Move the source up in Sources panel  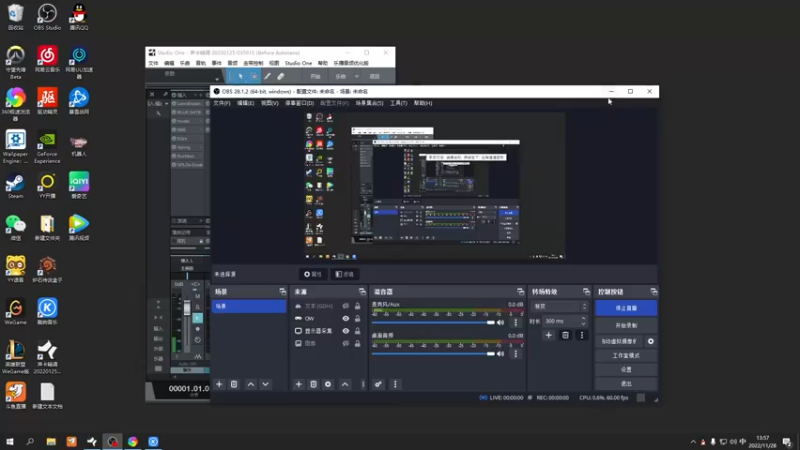pyautogui.click(x=345, y=384)
